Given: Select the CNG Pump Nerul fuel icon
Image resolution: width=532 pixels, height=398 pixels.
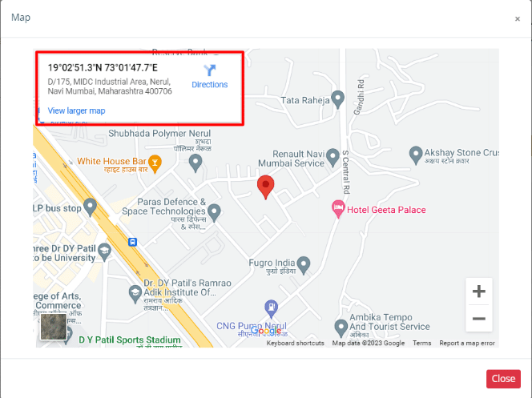Looking at the screenshot, I should coord(271,309).
